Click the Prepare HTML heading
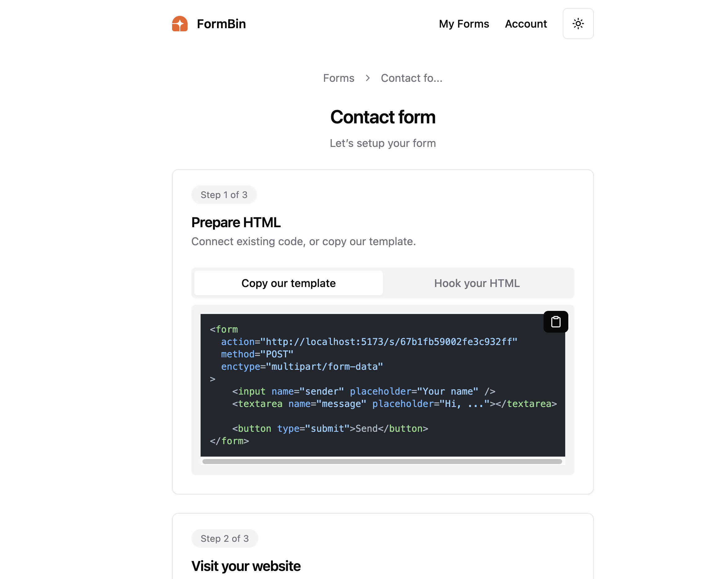 [236, 222]
